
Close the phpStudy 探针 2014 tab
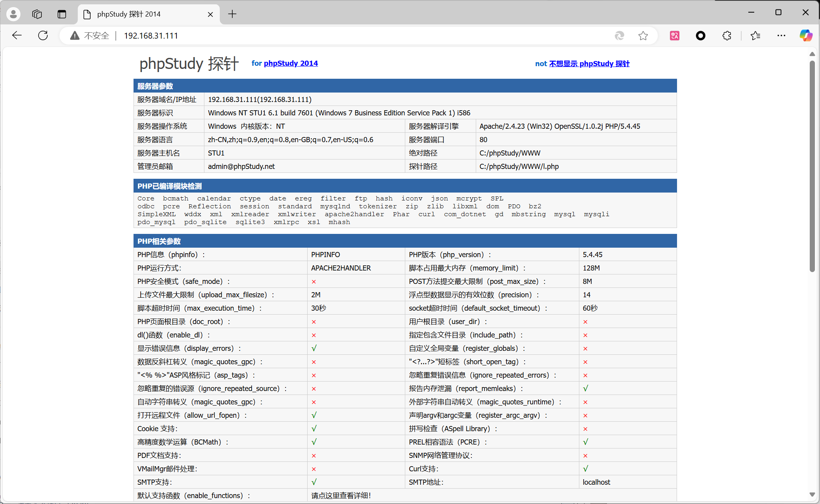click(x=210, y=14)
